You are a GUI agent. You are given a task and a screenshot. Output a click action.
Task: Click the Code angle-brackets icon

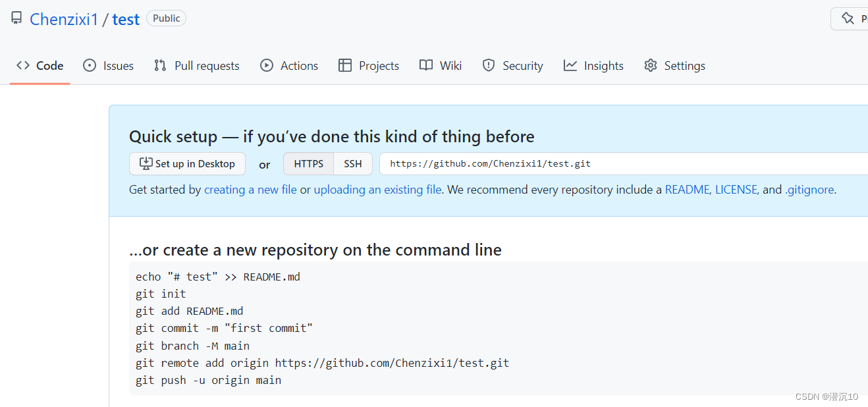23,65
